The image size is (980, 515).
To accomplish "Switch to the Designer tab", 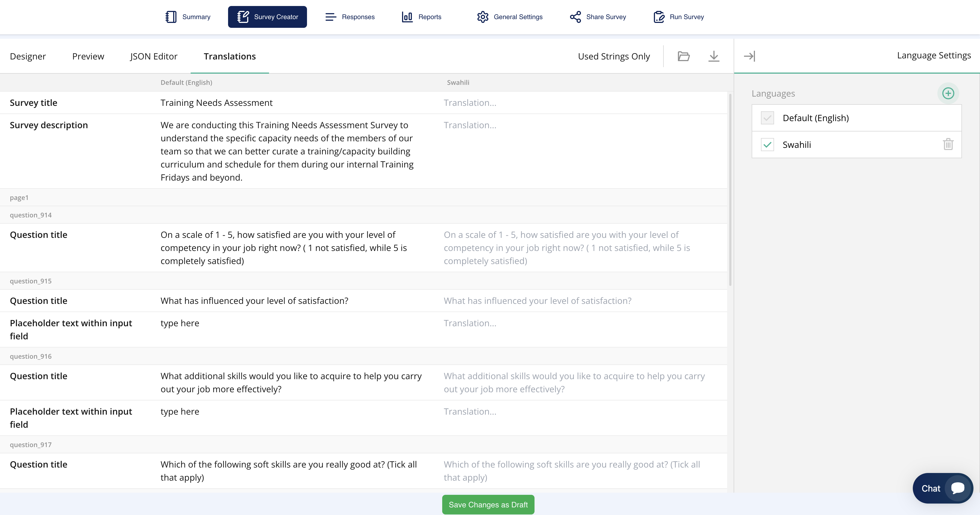I will tap(28, 56).
